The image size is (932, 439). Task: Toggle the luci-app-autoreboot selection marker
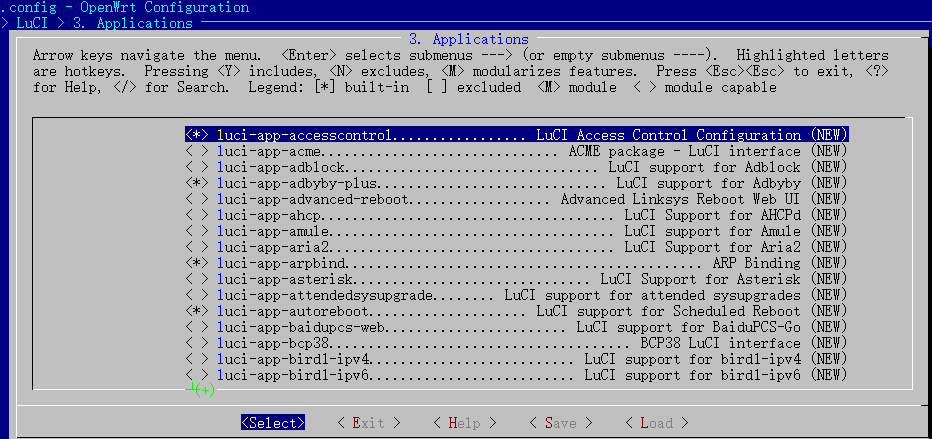click(x=197, y=311)
